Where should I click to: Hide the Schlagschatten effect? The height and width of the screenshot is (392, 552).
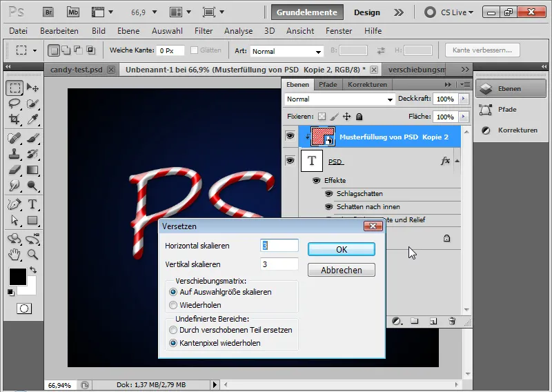click(x=329, y=193)
